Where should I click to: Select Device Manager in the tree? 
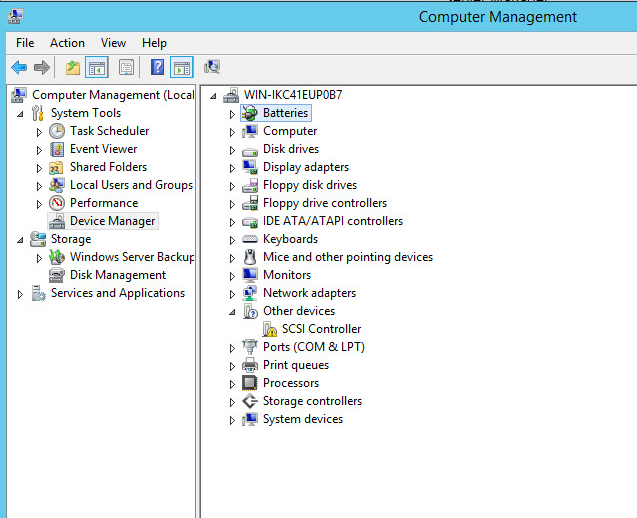click(x=113, y=221)
